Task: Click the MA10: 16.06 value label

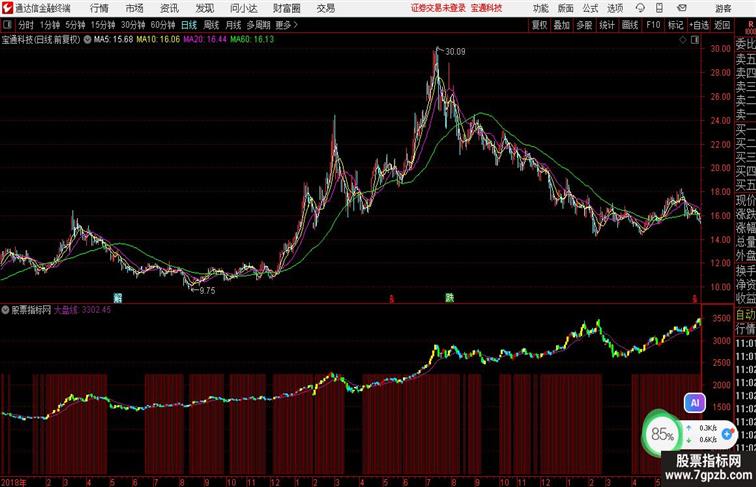Action: [x=158, y=40]
